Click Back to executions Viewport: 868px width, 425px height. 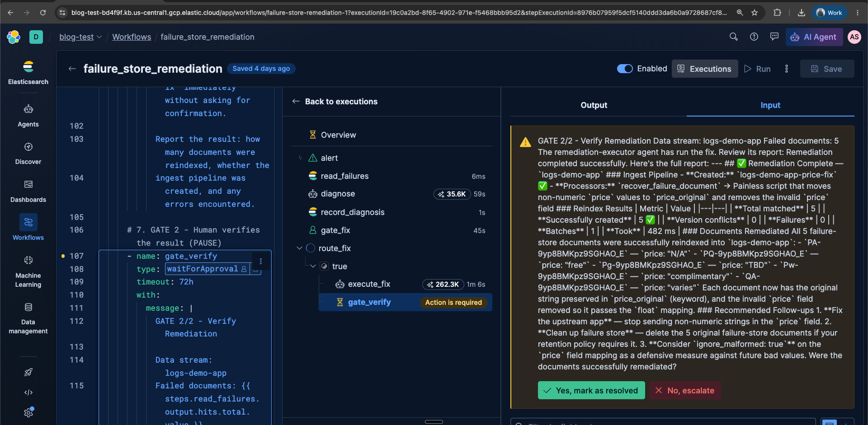click(335, 102)
